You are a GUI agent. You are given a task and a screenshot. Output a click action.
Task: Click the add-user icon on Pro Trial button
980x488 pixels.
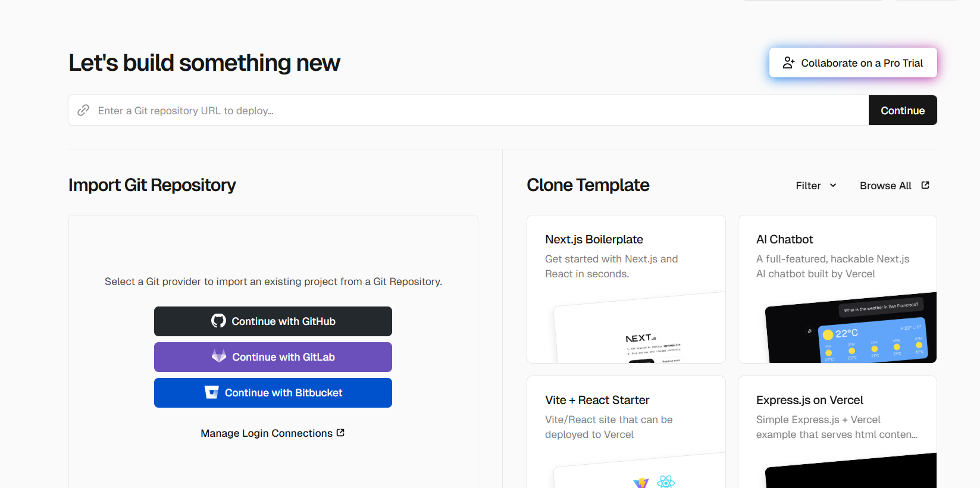[788, 62]
